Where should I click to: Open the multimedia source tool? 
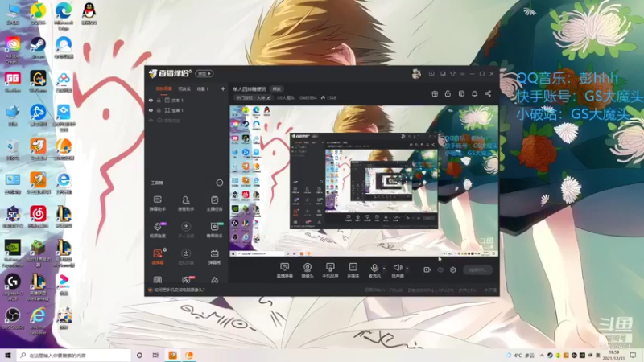(353, 270)
